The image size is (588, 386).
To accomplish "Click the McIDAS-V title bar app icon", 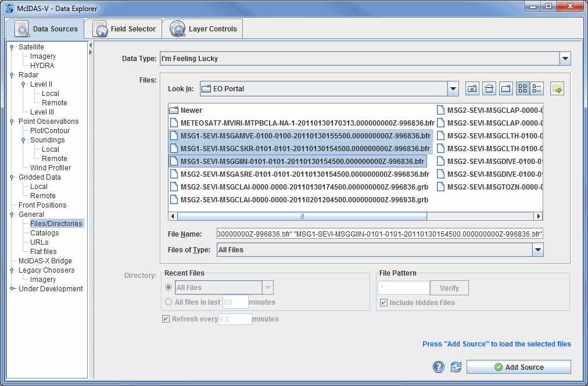I will pyautogui.click(x=9, y=8).
